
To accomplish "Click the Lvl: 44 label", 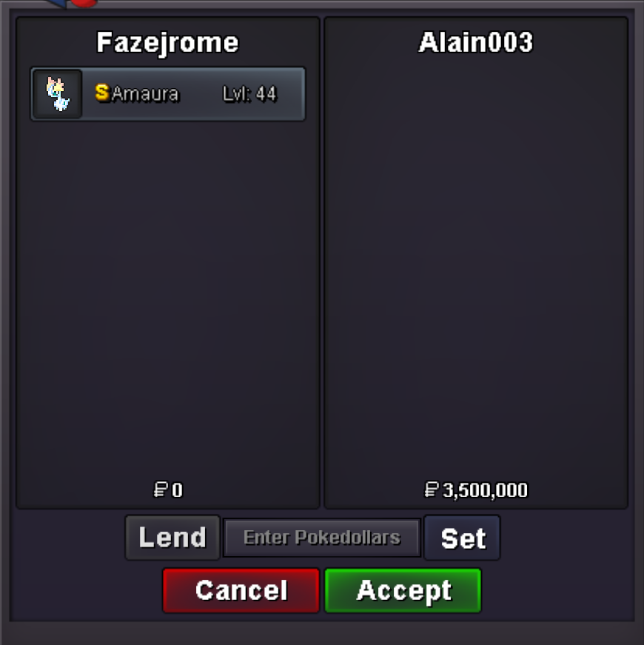I will point(249,94).
